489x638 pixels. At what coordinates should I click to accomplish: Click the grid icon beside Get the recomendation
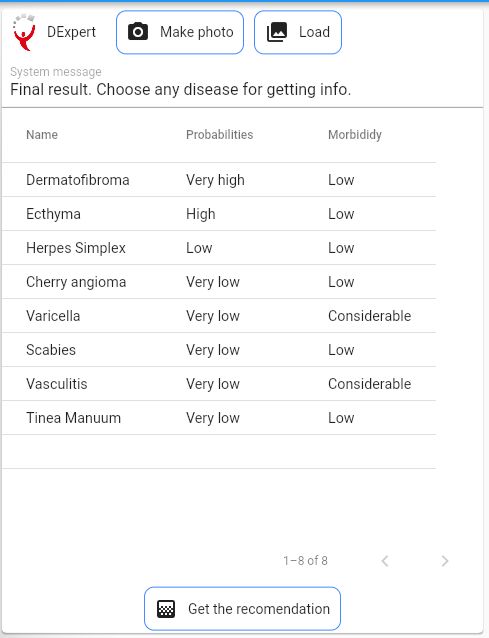pyautogui.click(x=166, y=609)
